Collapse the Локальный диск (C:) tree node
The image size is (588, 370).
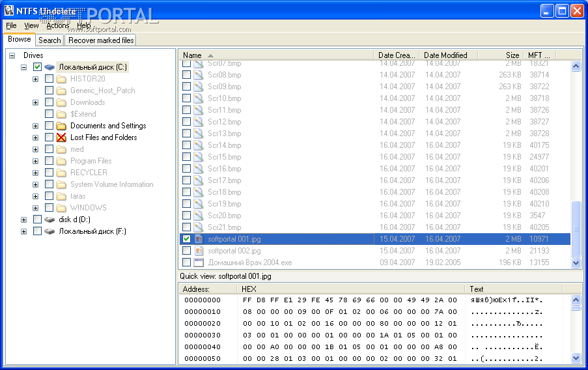pos(23,68)
